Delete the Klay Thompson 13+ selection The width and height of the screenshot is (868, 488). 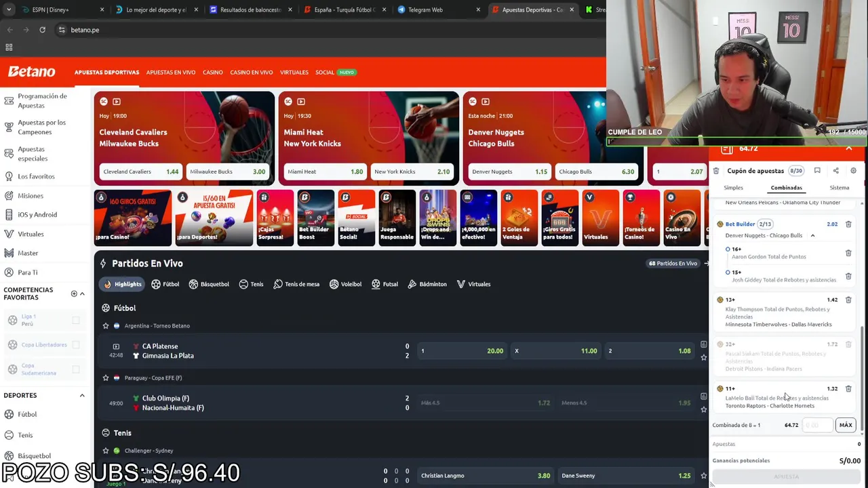[x=848, y=300]
